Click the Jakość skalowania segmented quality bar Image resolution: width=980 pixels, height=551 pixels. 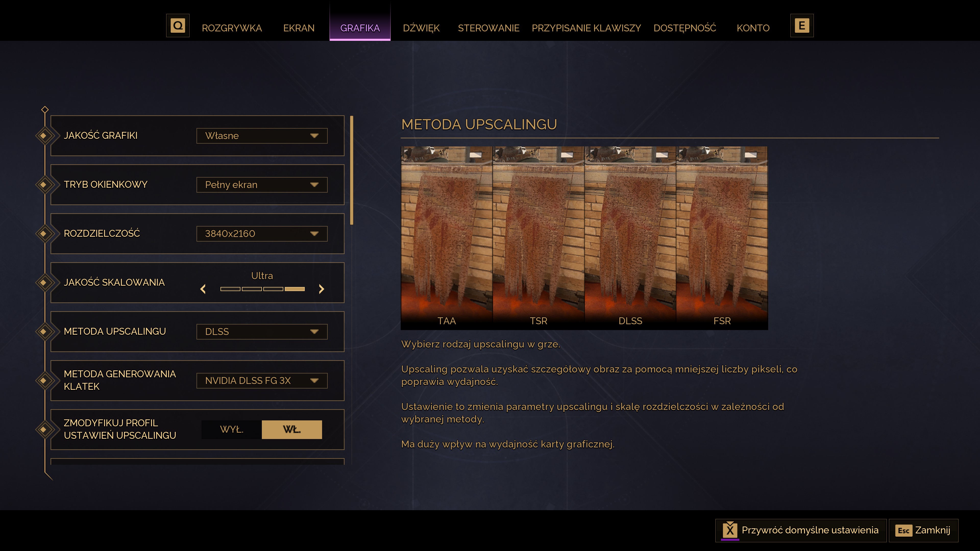(263, 289)
